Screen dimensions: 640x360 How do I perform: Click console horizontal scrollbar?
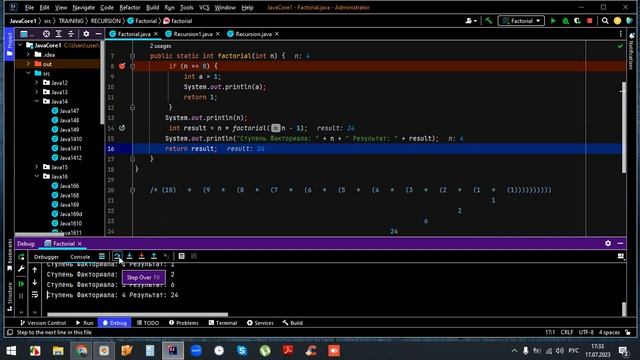point(137,314)
